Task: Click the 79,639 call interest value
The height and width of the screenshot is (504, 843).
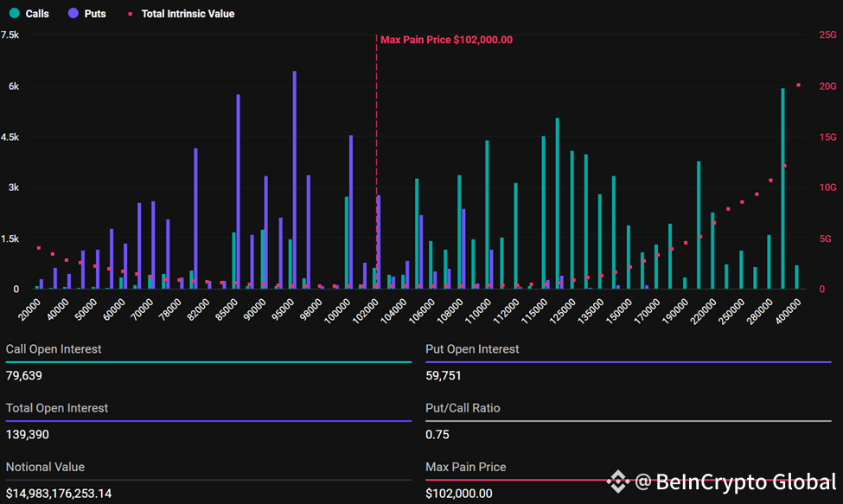Action: click(x=23, y=375)
